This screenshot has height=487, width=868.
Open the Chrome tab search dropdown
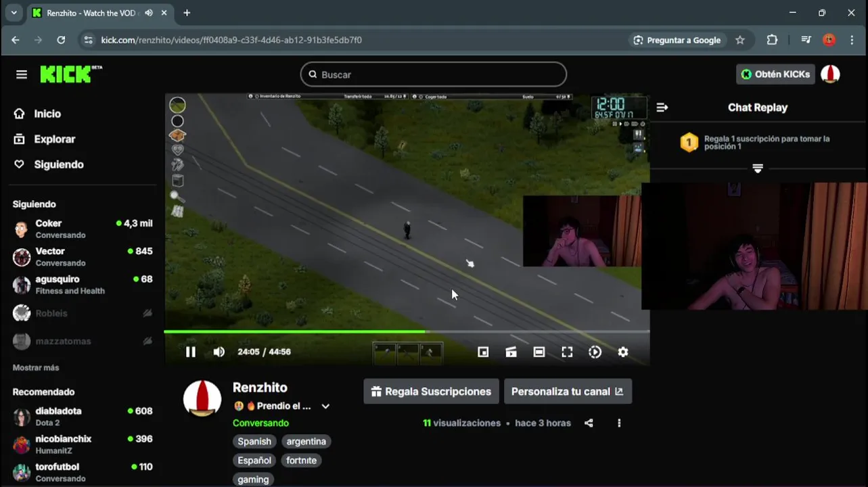point(14,13)
